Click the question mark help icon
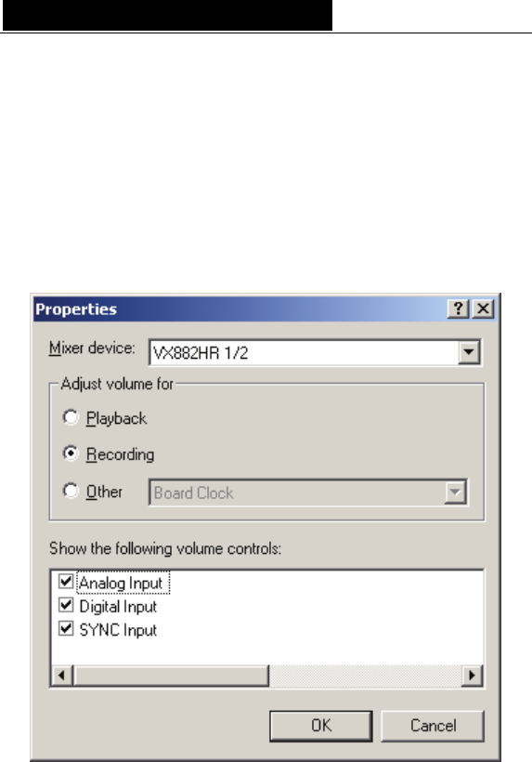Viewport: 532px width, 762px height. [x=458, y=309]
